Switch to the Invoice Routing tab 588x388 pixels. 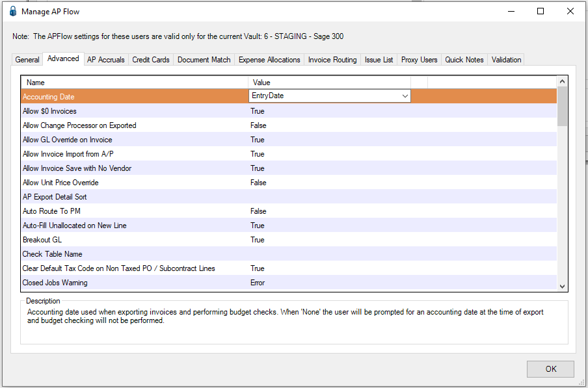pos(332,60)
